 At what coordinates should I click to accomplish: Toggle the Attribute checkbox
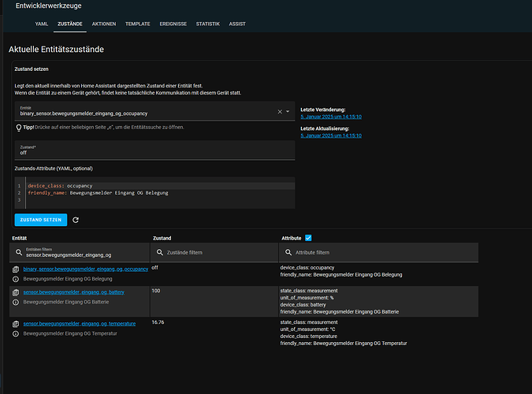[308, 238]
